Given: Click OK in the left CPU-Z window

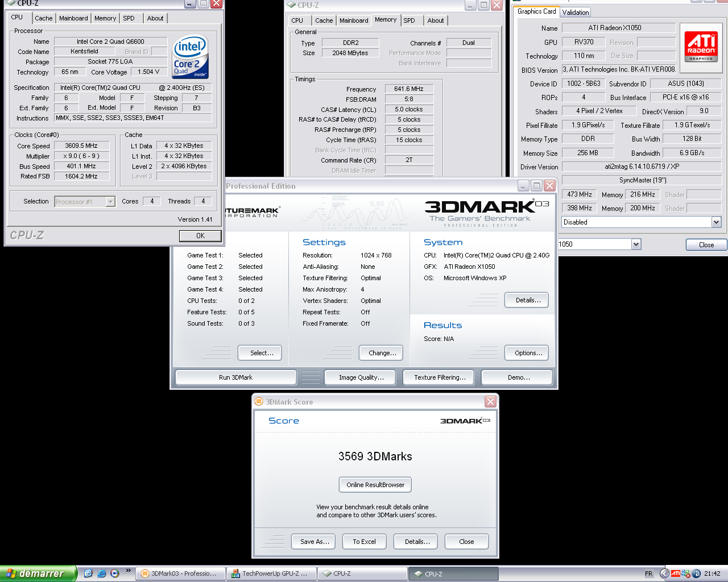Looking at the screenshot, I should click(200, 235).
